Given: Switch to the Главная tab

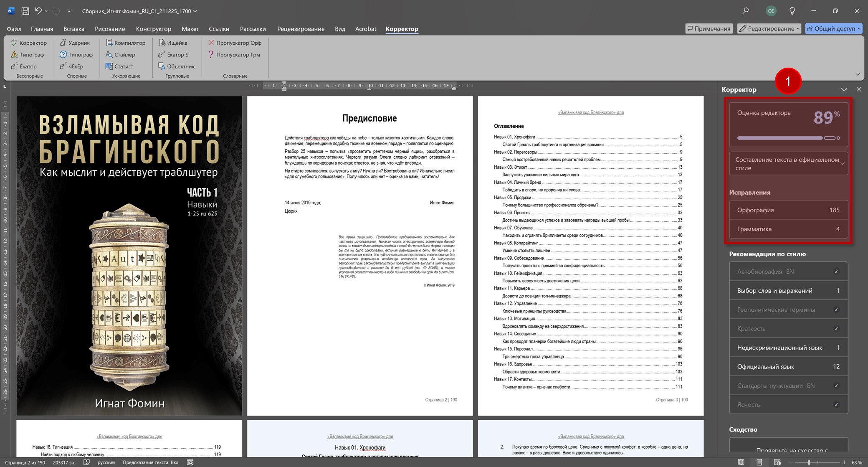Looking at the screenshot, I should click(x=42, y=29).
